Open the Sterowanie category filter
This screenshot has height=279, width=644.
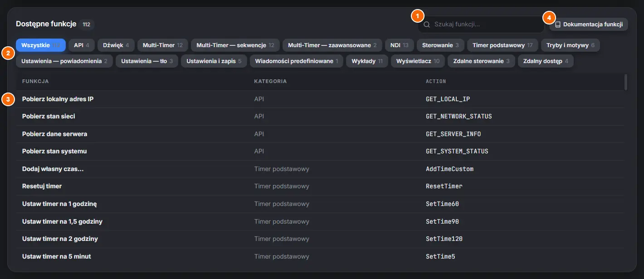click(x=440, y=45)
